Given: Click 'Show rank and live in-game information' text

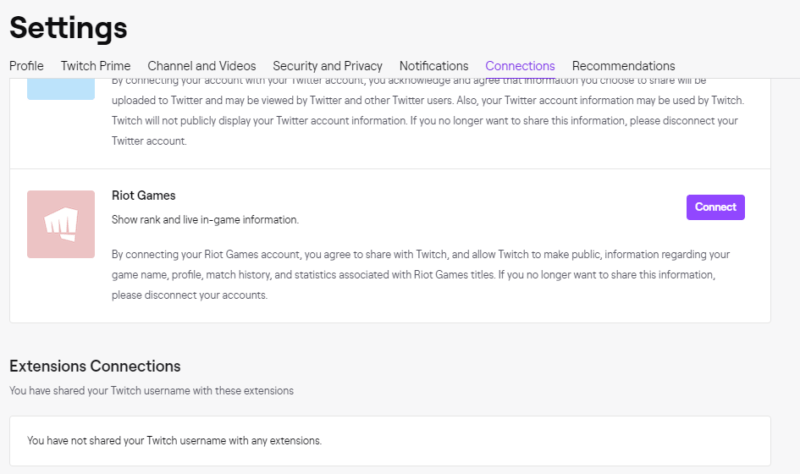Looking at the screenshot, I should (x=205, y=219).
